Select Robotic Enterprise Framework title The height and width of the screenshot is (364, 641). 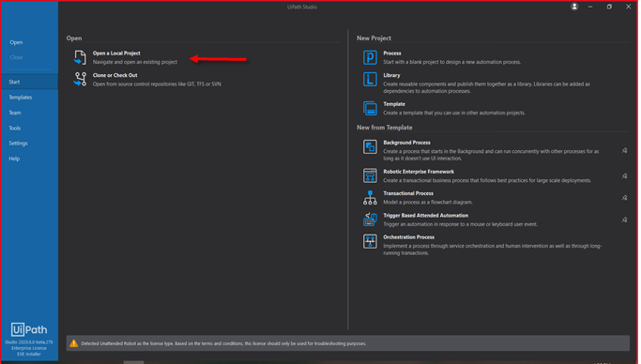click(x=419, y=172)
